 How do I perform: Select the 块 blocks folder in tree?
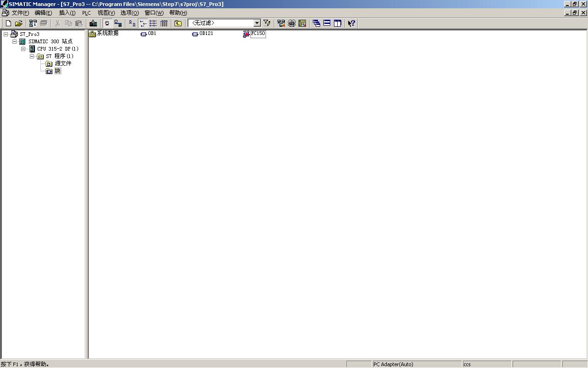click(57, 71)
